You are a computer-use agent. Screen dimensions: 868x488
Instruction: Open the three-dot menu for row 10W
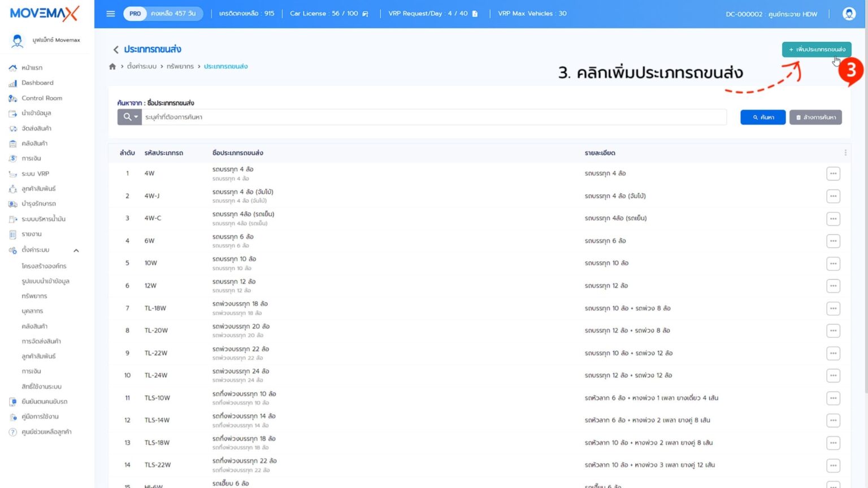tap(832, 263)
